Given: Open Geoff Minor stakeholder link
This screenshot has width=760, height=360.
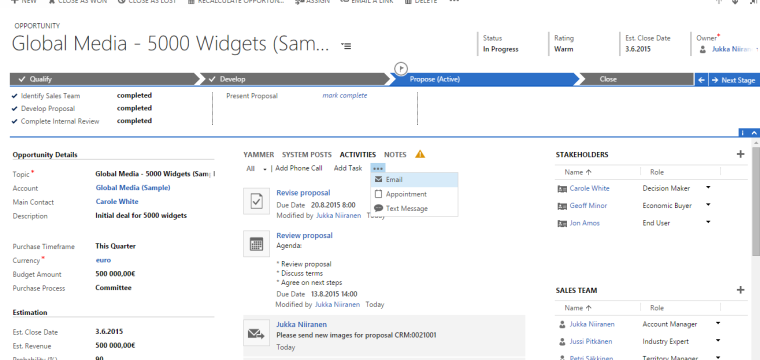Looking at the screenshot, I should [588, 205].
